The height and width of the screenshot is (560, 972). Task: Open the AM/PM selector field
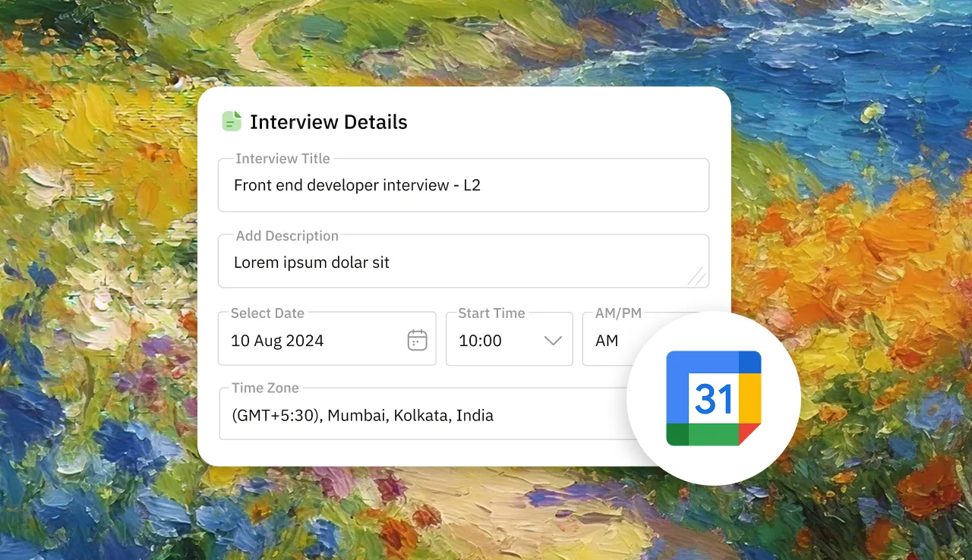[614, 339]
